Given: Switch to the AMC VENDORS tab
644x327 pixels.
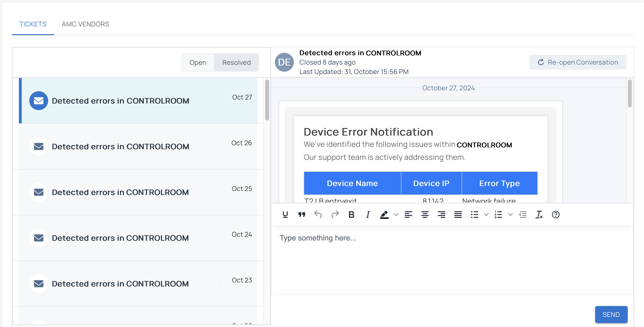Looking at the screenshot, I should tap(85, 24).
